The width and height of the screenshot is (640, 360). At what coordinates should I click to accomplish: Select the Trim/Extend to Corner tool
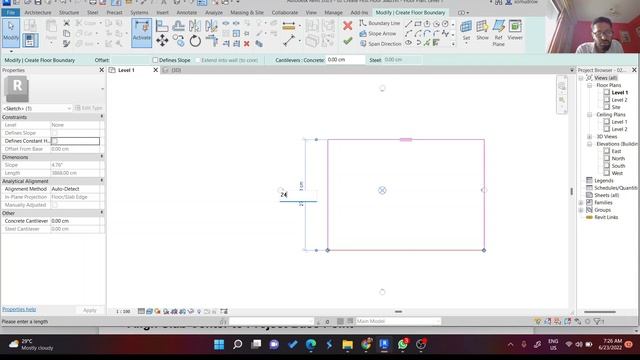click(211, 40)
